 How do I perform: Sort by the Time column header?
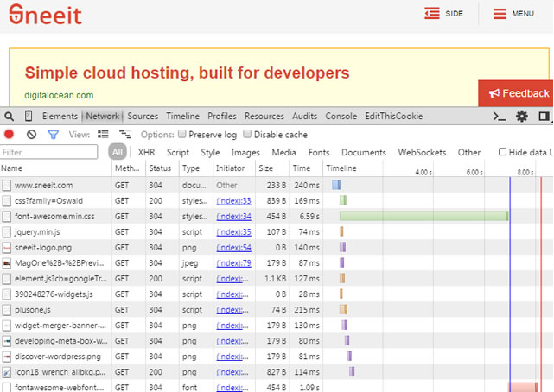coord(306,168)
